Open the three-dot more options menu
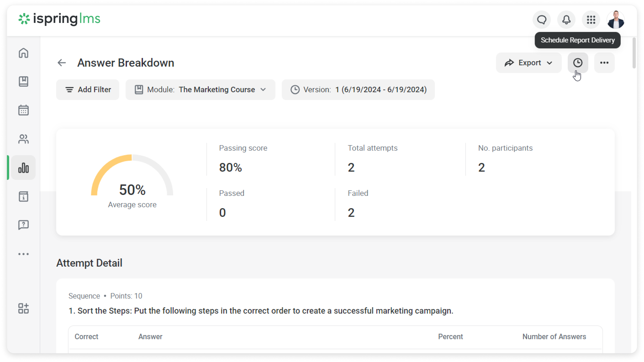644x362 pixels. 604,63
